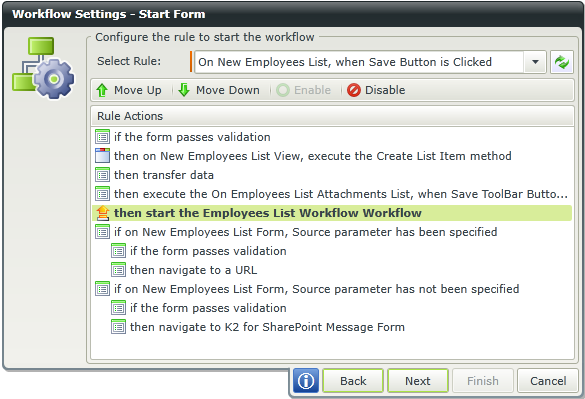Disable the selected rule action
This screenshot has height=399, width=585.
click(376, 90)
